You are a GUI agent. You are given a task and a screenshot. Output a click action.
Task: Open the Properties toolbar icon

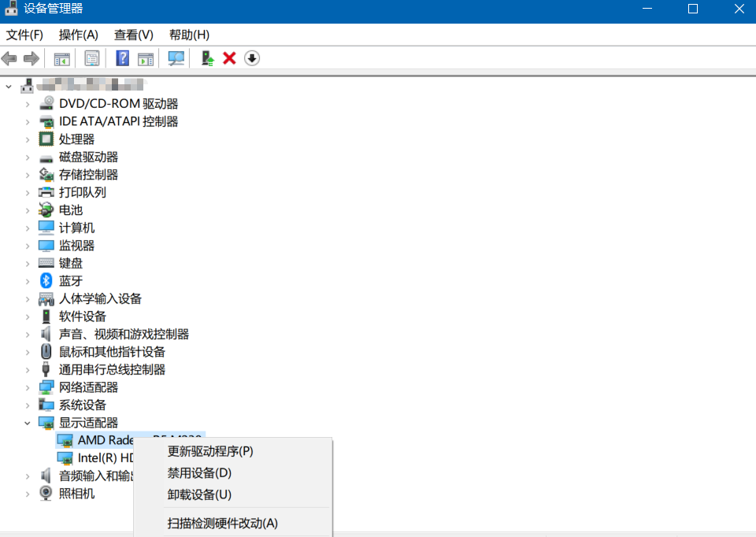(x=91, y=57)
